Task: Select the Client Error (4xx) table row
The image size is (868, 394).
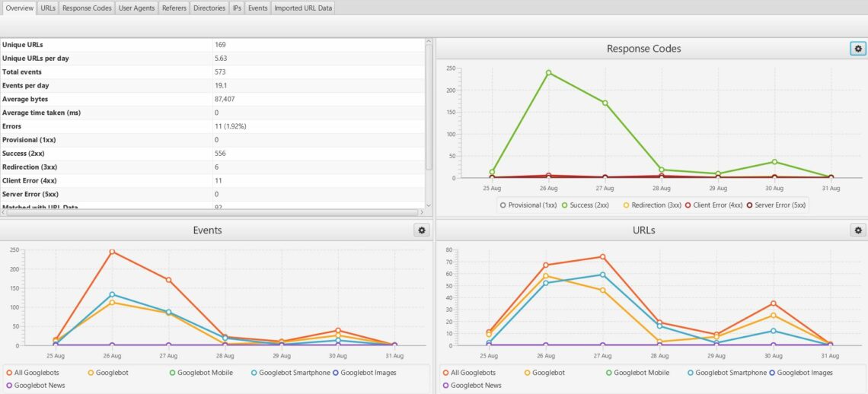Action: click(x=212, y=180)
